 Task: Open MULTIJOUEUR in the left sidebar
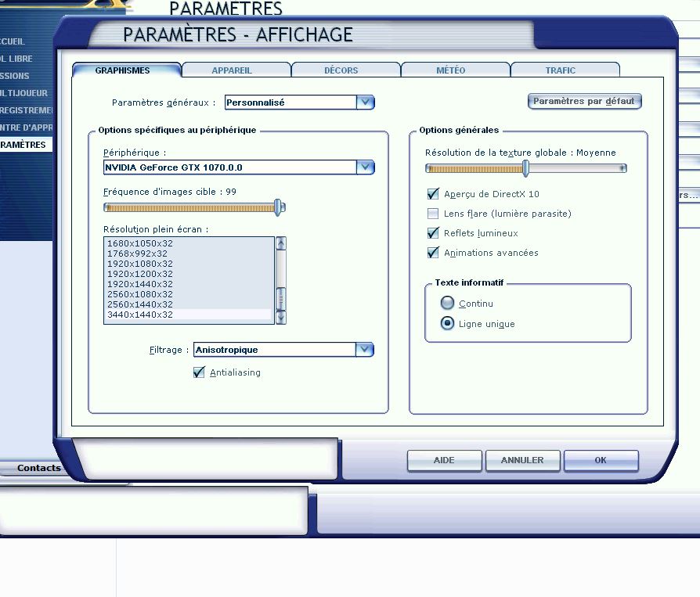click(x=23, y=93)
